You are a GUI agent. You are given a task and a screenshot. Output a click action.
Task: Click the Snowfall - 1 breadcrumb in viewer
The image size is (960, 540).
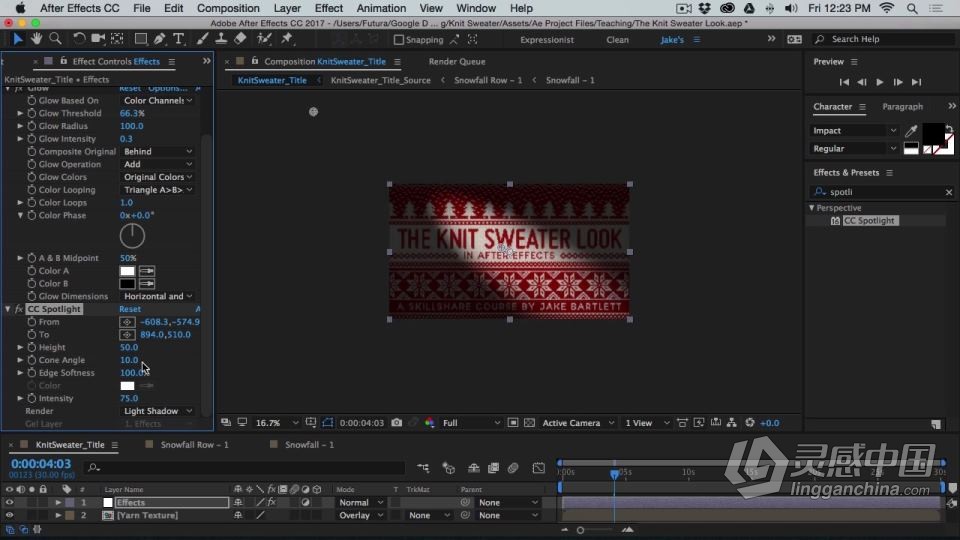tap(570, 80)
